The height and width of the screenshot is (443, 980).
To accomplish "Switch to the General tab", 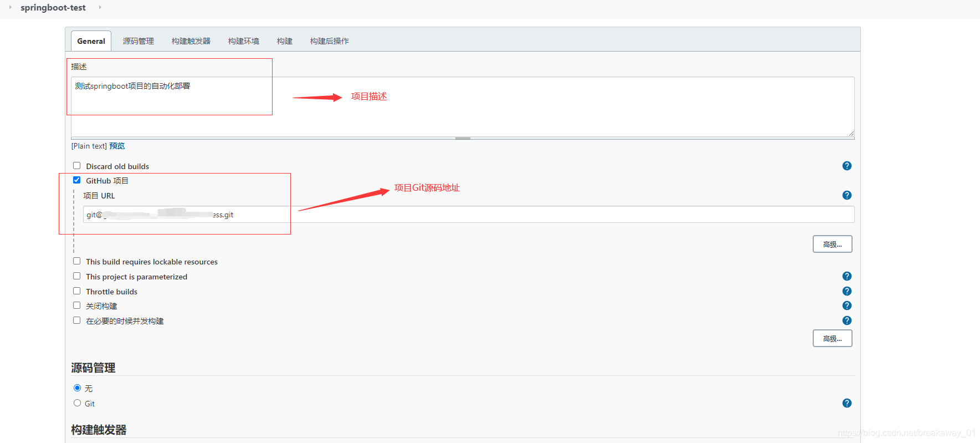I will (91, 41).
